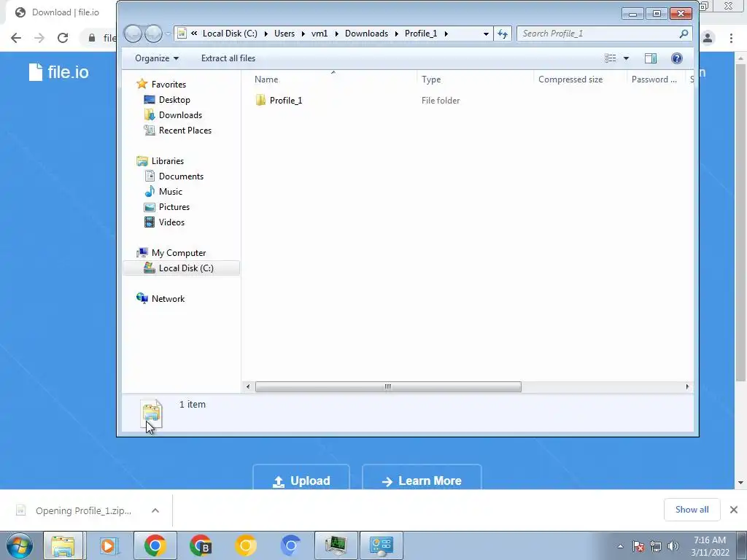Open the Documents library
The width and height of the screenshot is (747, 560).
[181, 176]
